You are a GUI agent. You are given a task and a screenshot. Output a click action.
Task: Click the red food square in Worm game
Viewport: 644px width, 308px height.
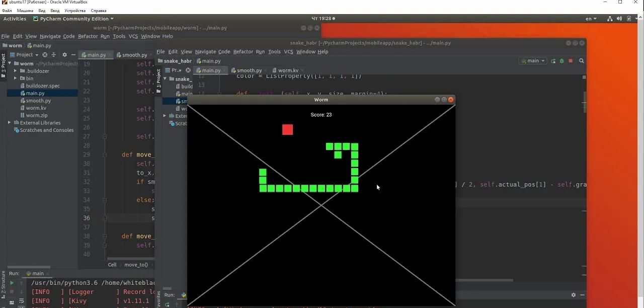[x=287, y=130]
